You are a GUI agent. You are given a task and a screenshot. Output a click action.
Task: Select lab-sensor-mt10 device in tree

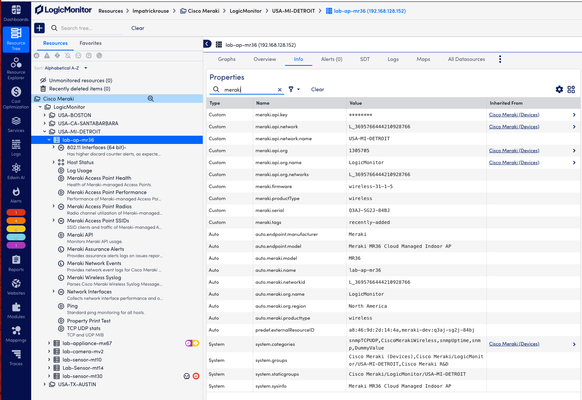pos(82,360)
